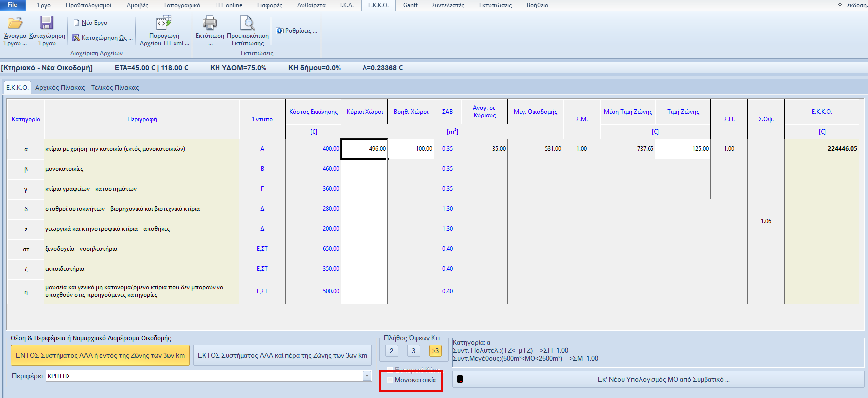Image resolution: width=868 pixels, height=398 pixels.
Task: Click the Νέο Έργο blank page icon
Action: click(x=77, y=23)
